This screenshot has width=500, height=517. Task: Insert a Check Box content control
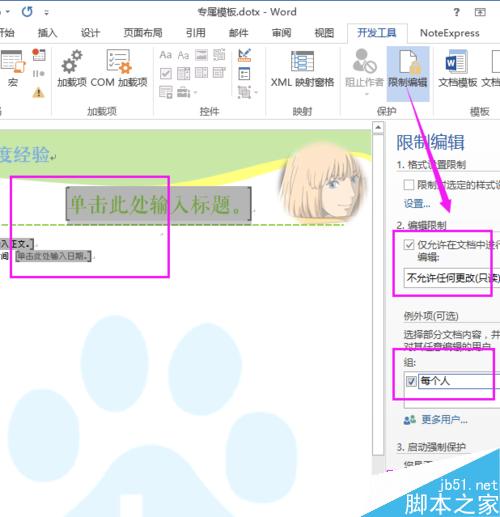pos(166,73)
